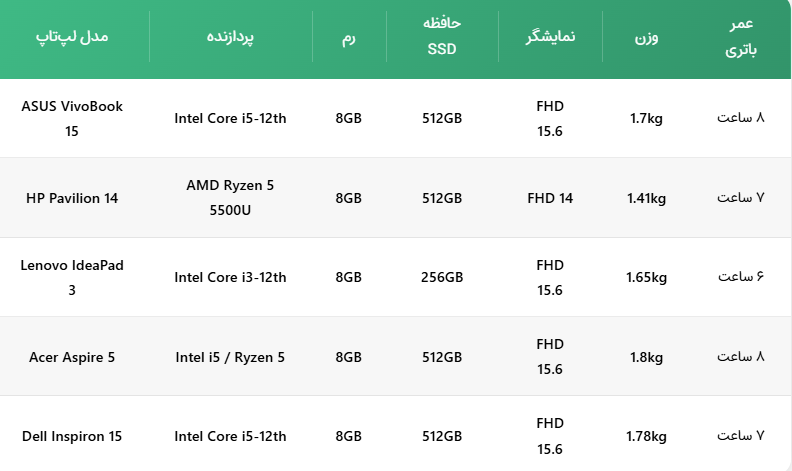Click '۷ ساعت' battery cell in HP row
The height and width of the screenshot is (471, 792).
pyautogui.click(x=741, y=197)
